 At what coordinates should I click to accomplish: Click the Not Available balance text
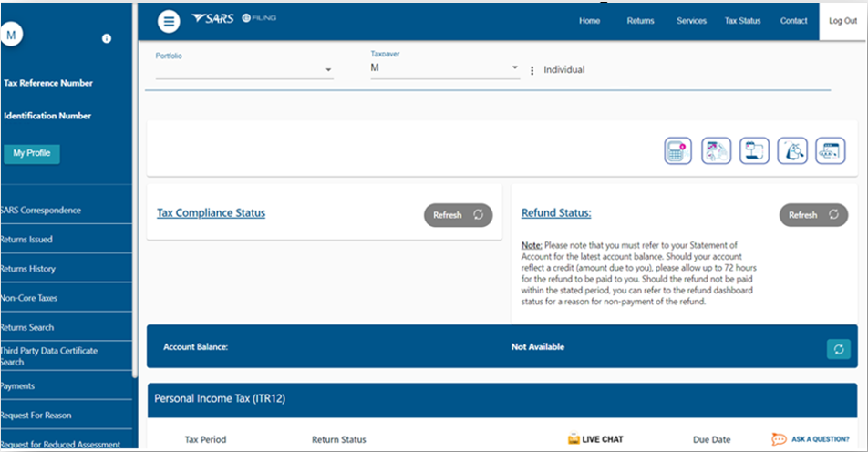click(538, 347)
